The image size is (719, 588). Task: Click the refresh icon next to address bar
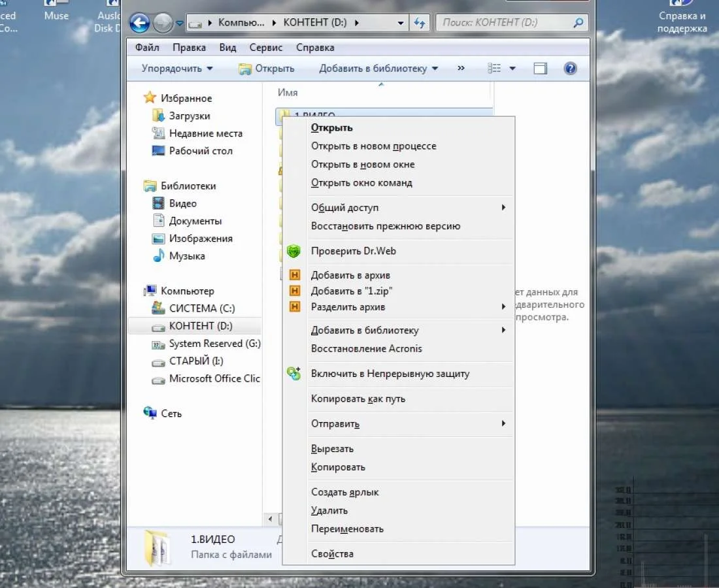(420, 23)
